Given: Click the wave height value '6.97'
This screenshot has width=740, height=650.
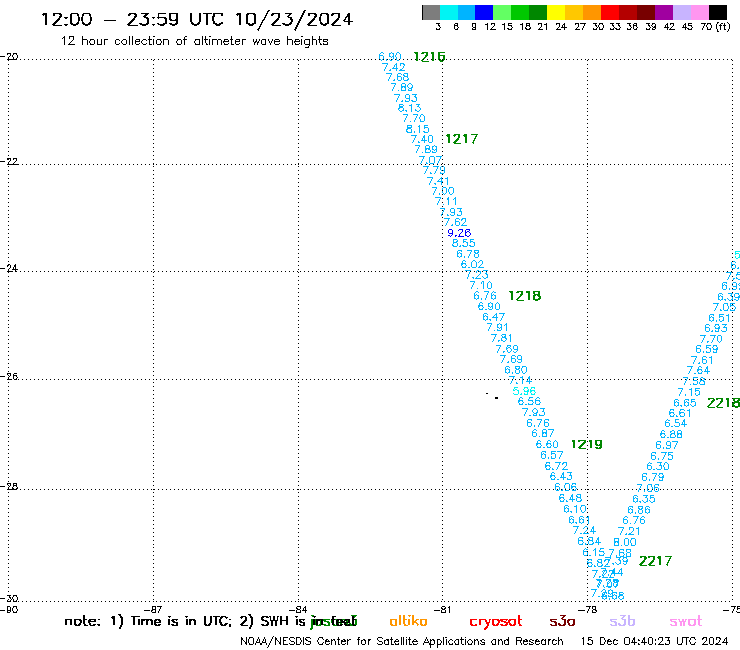Looking at the screenshot, I should click(x=667, y=445).
